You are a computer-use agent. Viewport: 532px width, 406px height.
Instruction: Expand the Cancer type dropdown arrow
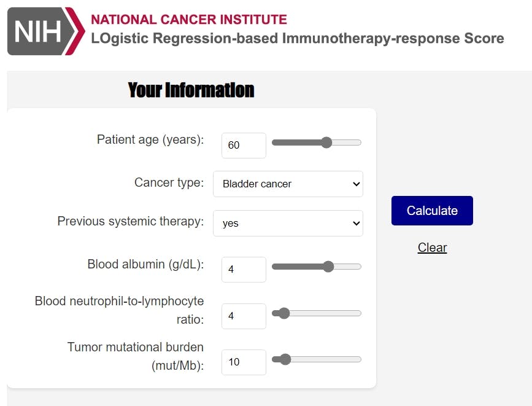tap(355, 184)
